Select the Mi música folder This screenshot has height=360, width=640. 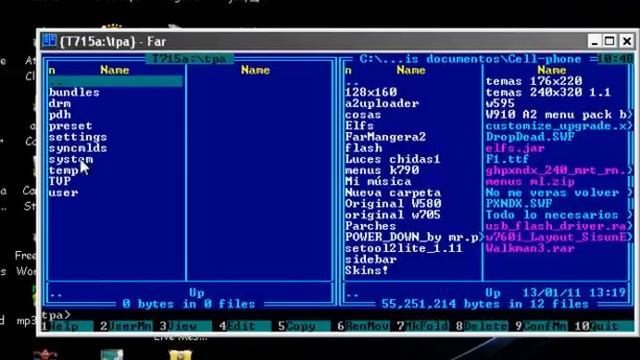coord(378,181)
